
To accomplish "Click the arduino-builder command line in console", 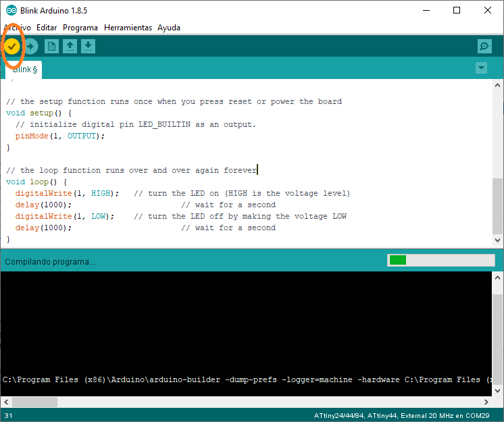I will 246,379.
